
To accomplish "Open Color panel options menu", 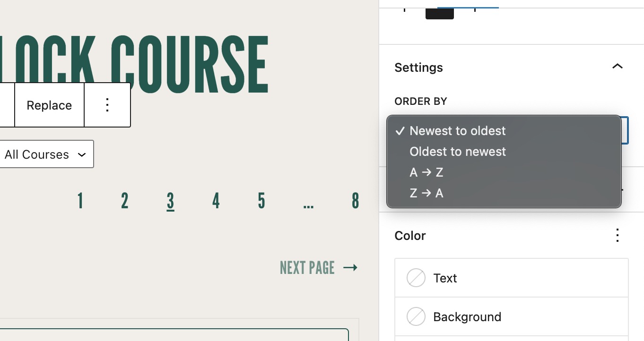I will pyautogui.click(x=617, y=235).
